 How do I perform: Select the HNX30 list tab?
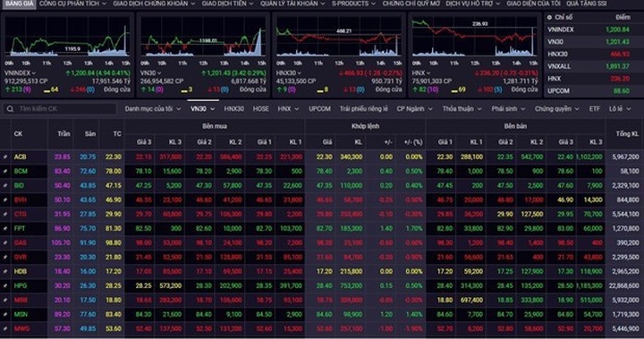click(234, 109)
